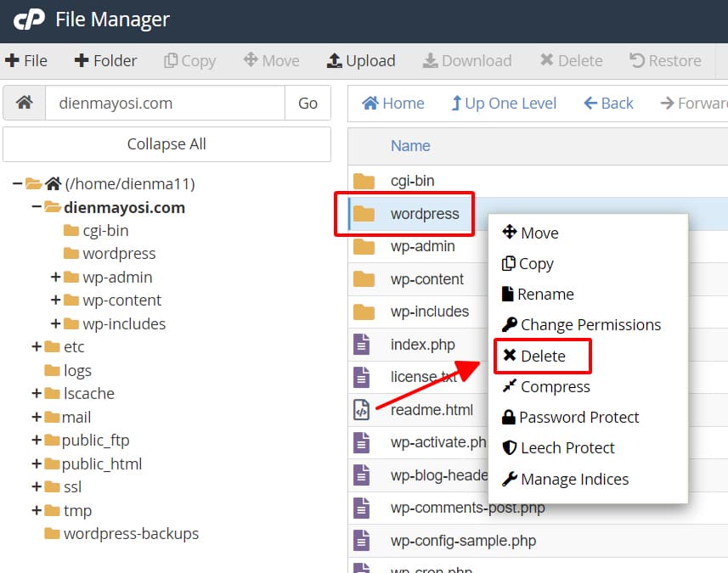Click the Compress option icon

(x=511, y=386)
